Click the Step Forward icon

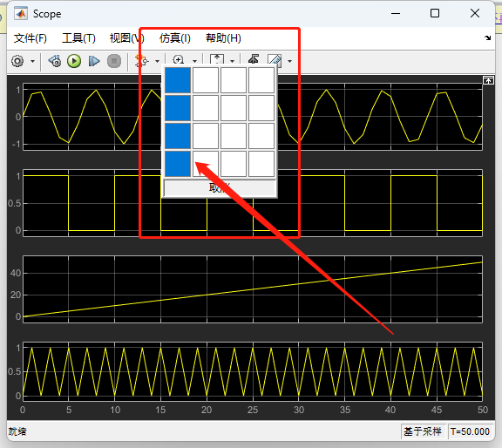(x=94, y=61)
